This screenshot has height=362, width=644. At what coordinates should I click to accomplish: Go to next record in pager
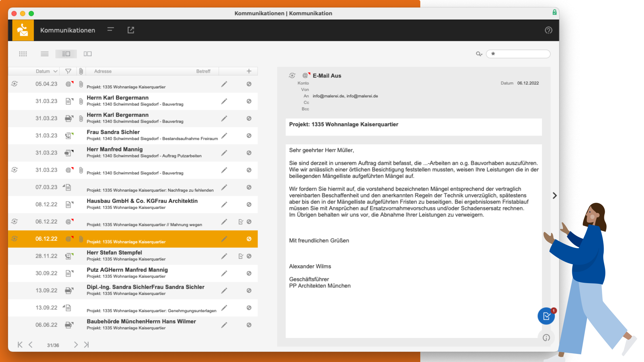pyautogui.click(x=76, y=345)
